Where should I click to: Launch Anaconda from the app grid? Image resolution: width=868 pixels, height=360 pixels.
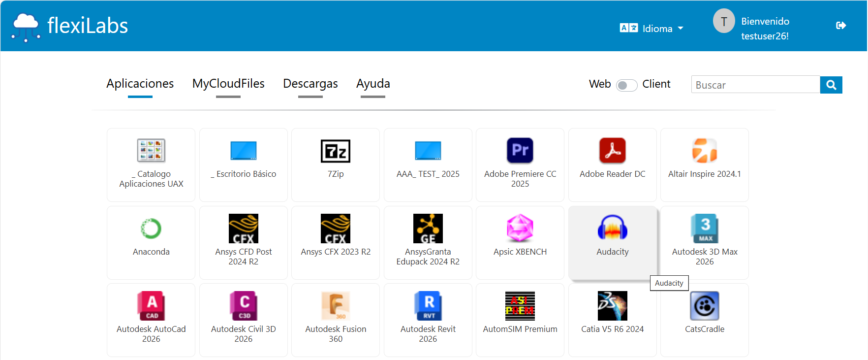pyautogui.click(x=151, y=229)
